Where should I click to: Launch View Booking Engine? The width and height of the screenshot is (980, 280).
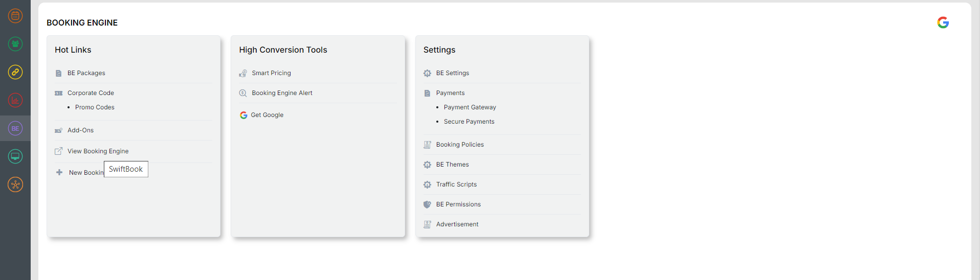click(x=98, y=151)
